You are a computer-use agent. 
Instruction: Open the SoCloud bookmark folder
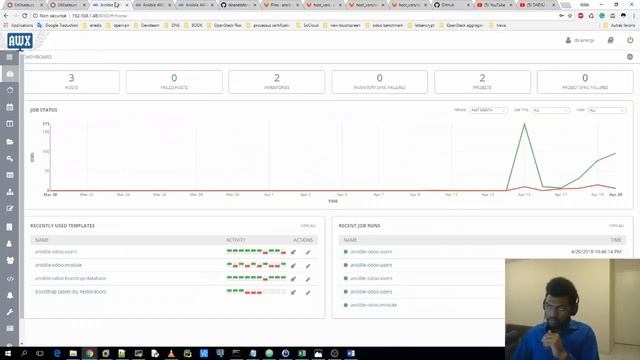tap(307, 25)
